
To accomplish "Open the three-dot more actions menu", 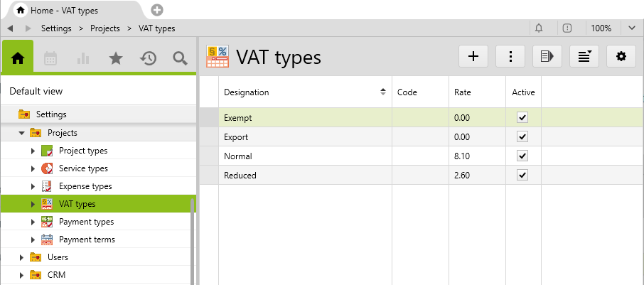I will pyautogui.click(x=510, y=56).
